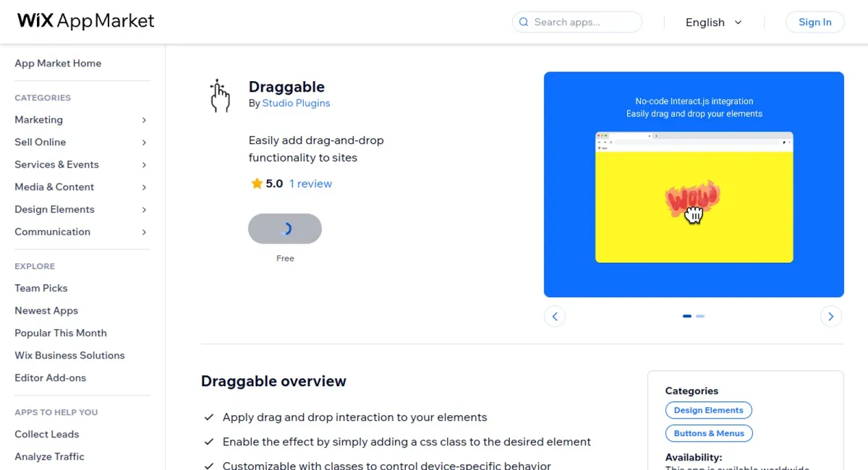868x470 pixels.
Task: Click the Buttons & Menus category tag
Action: [x=709, y=433]
